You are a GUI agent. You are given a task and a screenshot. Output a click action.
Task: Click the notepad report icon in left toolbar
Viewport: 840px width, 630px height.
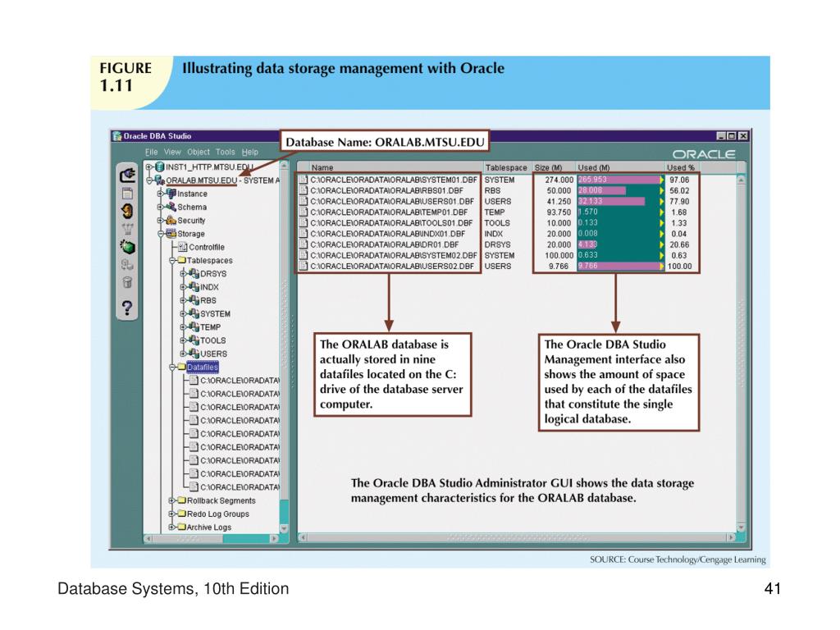[x=127, y=194]
